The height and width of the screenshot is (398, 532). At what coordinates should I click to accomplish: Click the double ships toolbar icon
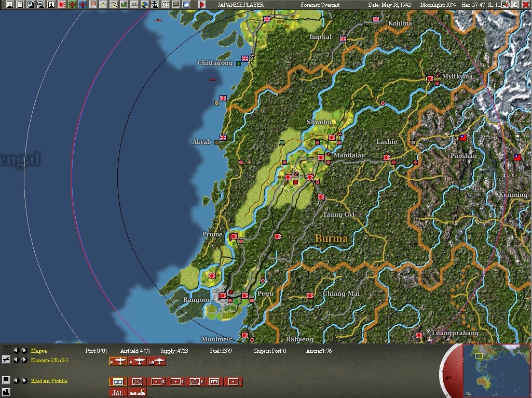[x=114, y=4]
